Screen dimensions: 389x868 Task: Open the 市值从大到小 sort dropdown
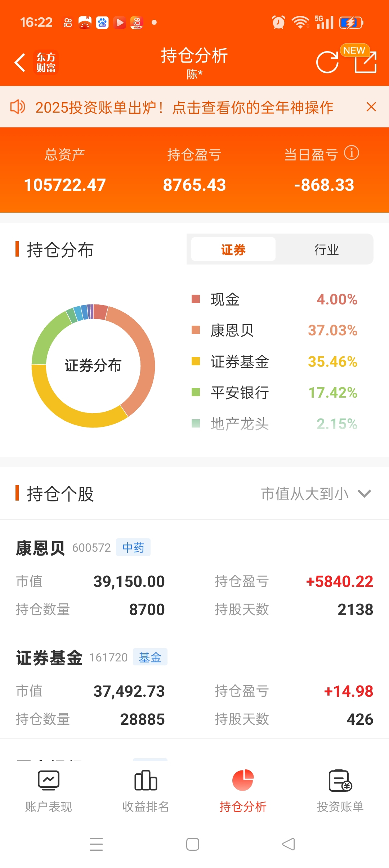pos(316,494)
